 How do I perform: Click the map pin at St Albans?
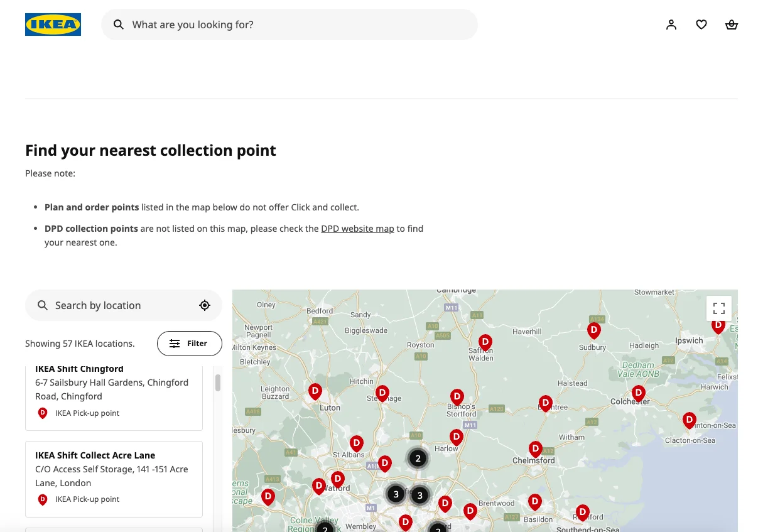pyautogui.click(x=357, y=443)
